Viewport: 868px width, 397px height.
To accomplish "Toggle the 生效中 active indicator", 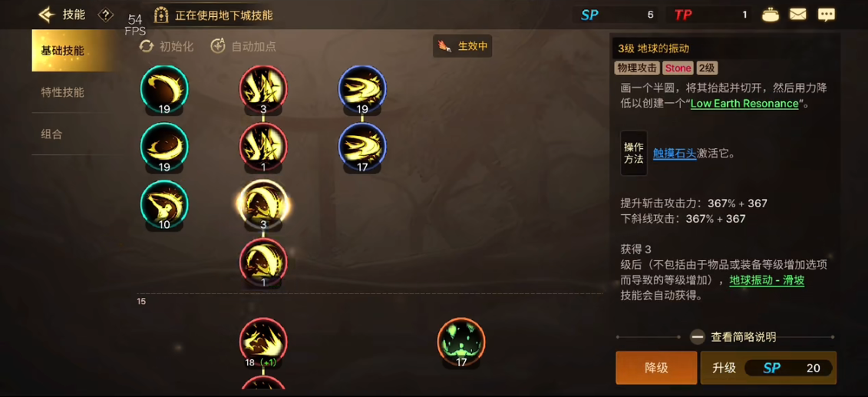I will pos(462,46).
